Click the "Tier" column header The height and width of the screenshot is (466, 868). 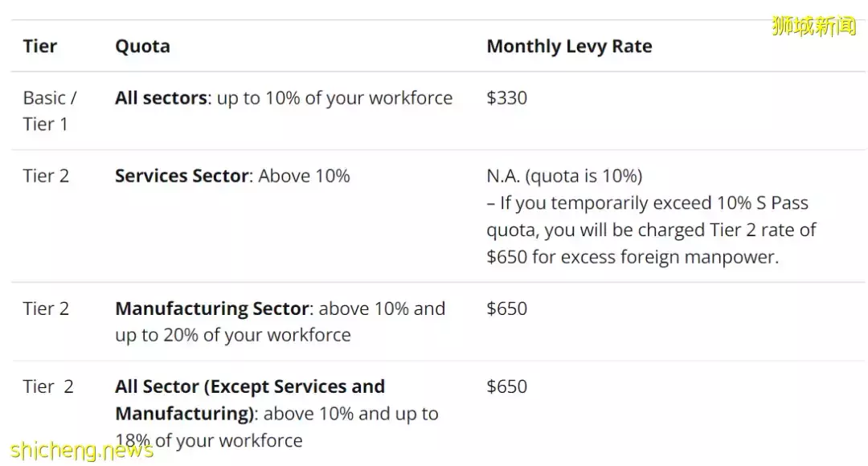pos(40,47)
